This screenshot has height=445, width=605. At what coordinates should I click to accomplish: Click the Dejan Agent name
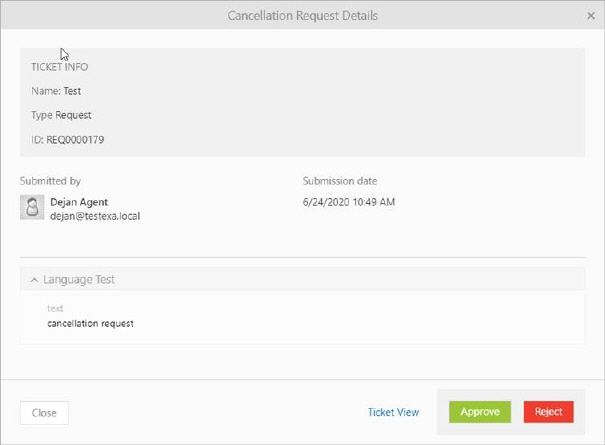[x=79, y=202]
